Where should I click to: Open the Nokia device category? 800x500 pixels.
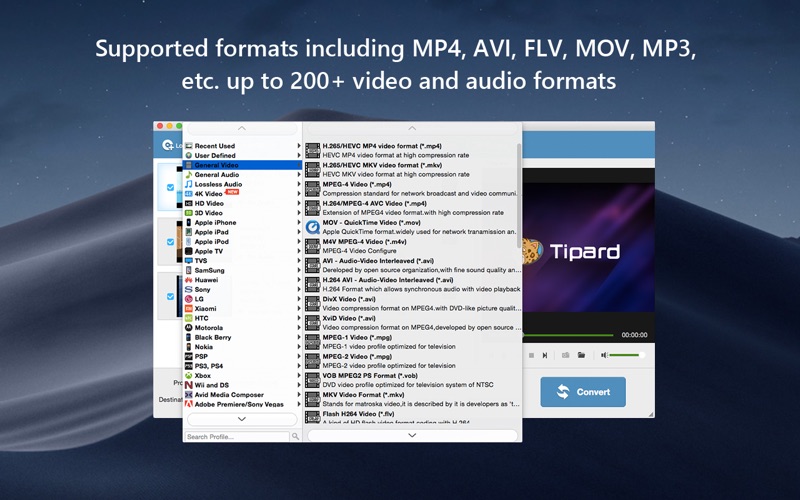click(x=242, y=347)
